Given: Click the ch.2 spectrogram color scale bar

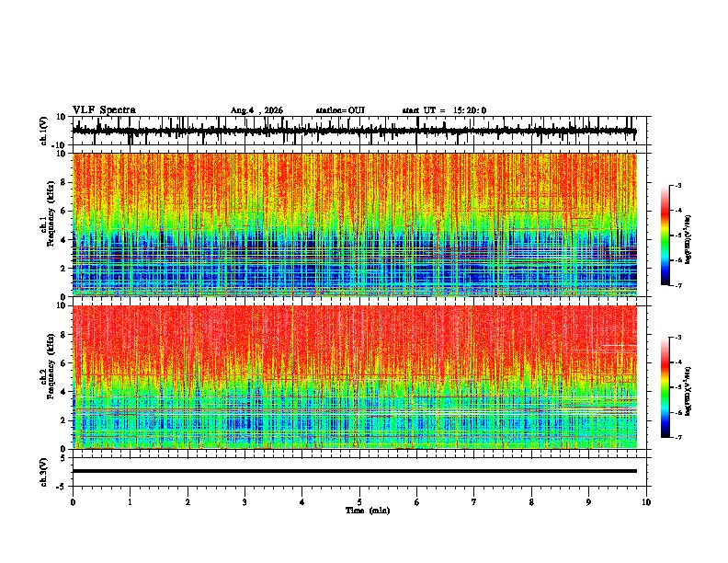Looking at the screenshot, I should click(x=665, y=387).
